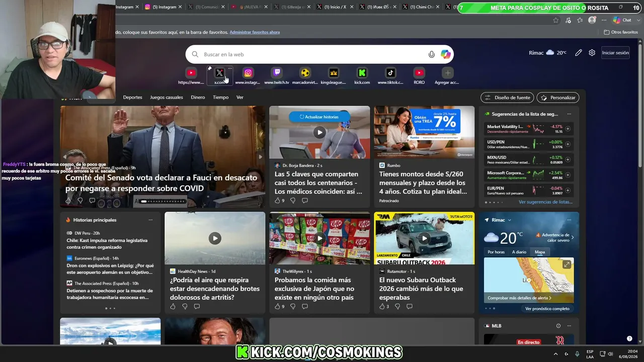The height and width of the screenshot is (362, 644).
Task: Open the Instagram quick link tile
Action: [x=248, y=75]
